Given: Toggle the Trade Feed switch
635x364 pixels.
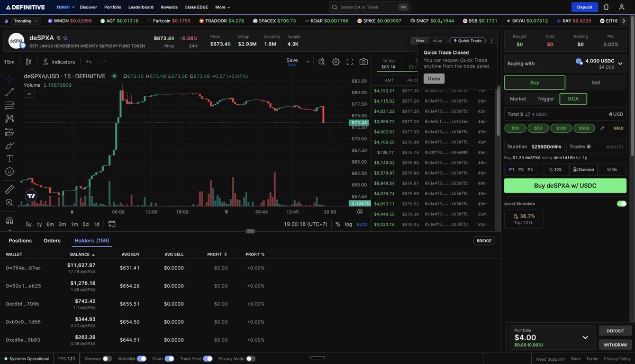Looking at the screenshot, I should coord(207,359).
